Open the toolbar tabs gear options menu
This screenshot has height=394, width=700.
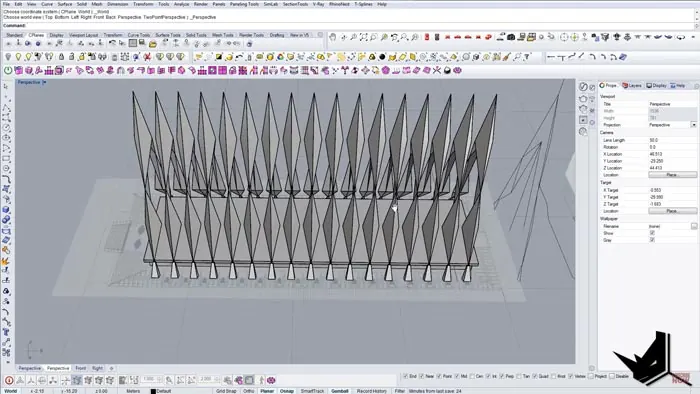[x=320, y=35]
